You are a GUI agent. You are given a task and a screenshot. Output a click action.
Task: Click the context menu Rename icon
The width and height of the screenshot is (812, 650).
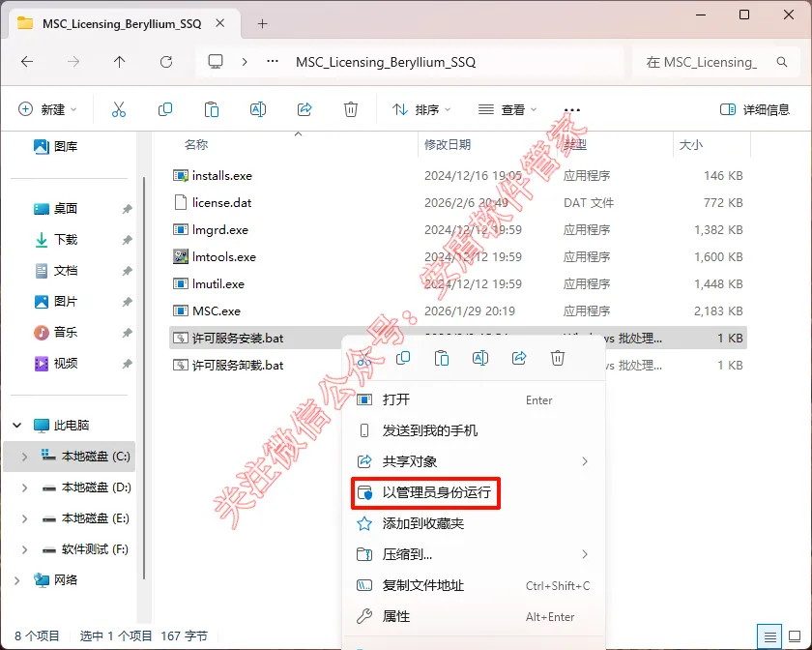480,358
